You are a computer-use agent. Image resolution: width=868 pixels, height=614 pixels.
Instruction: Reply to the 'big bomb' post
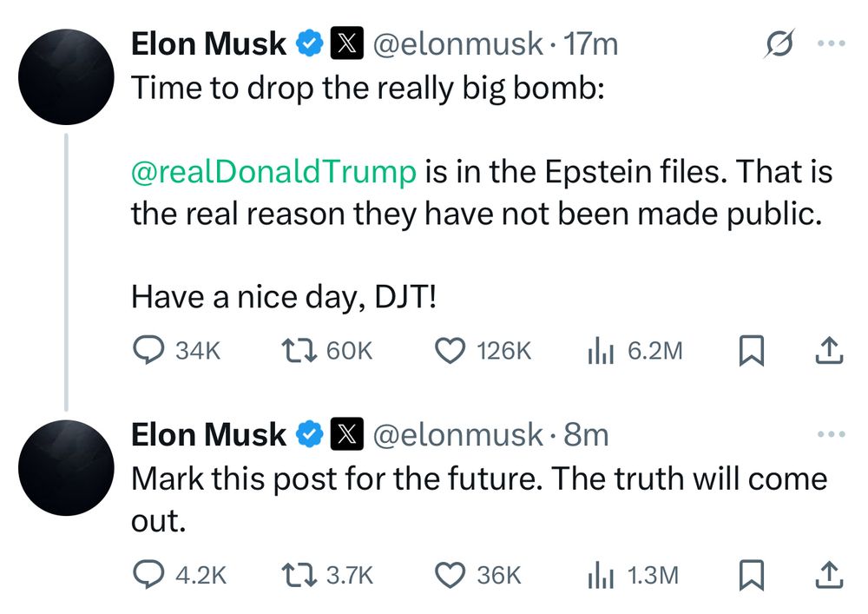click(176, 351)
